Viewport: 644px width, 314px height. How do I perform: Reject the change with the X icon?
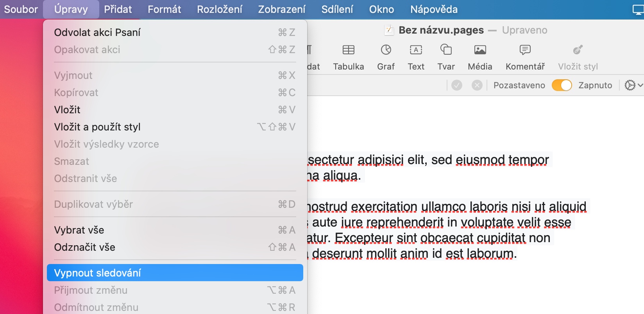[x=477, y=85]
